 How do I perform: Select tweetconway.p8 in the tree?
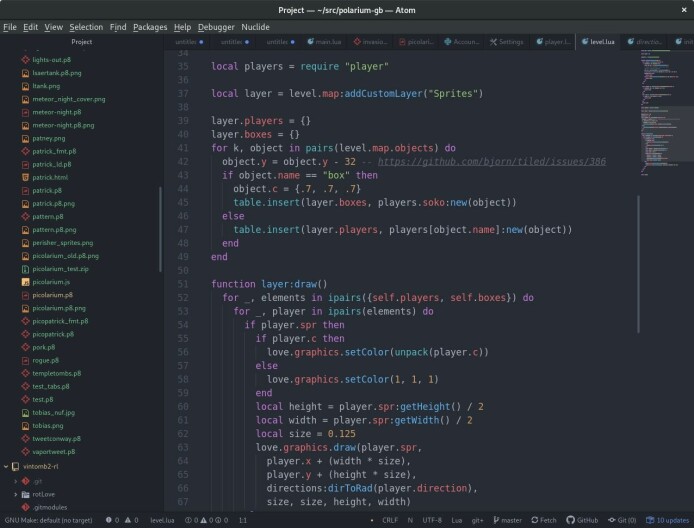click(x=56, y=439)
